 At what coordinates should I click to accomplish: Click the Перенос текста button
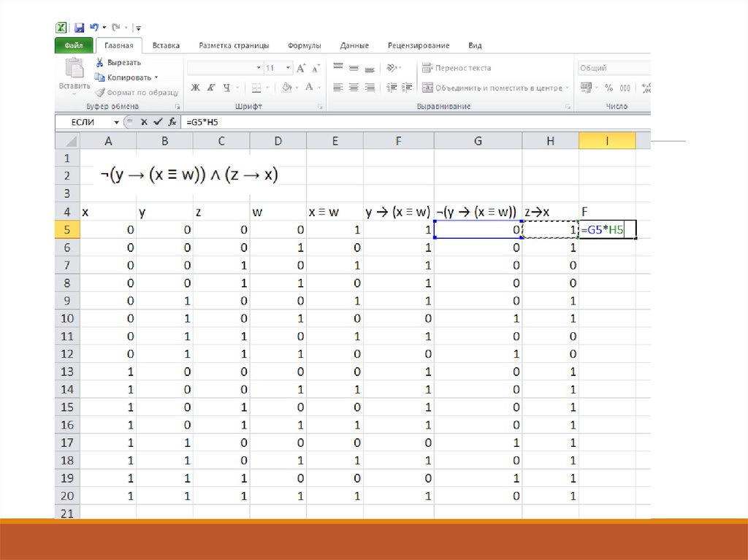[457, 68]
